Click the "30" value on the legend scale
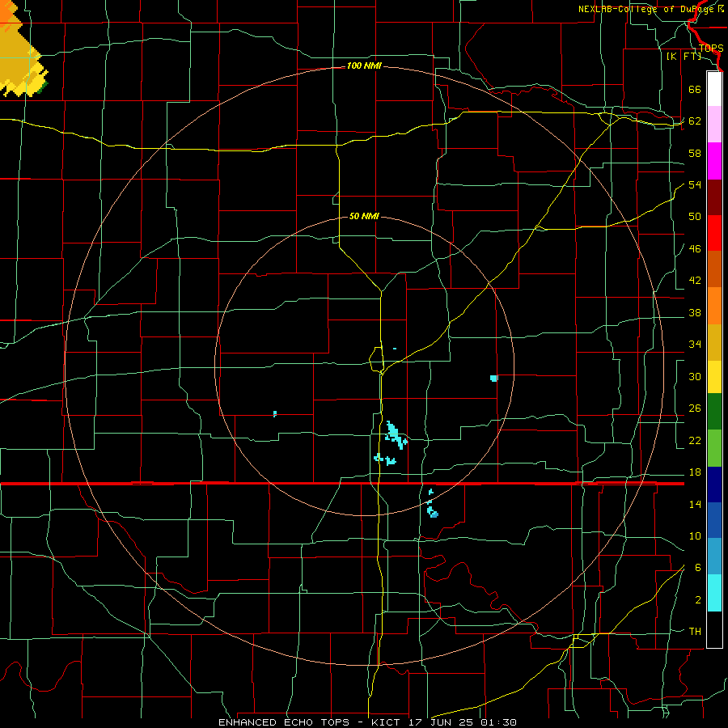728x728 pixels. pyautogui.click(x=695, y=376)
